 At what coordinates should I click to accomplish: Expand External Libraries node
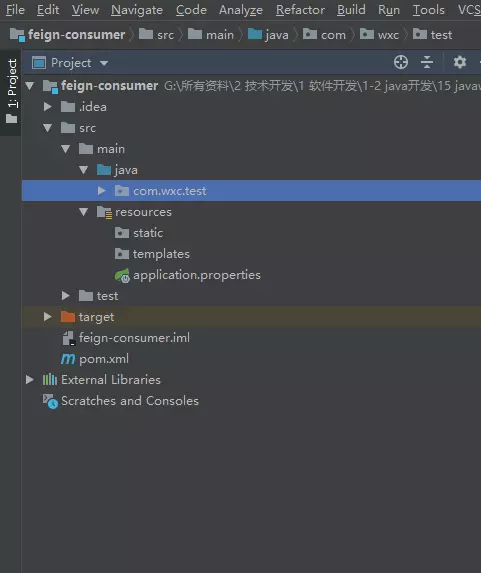30,380
